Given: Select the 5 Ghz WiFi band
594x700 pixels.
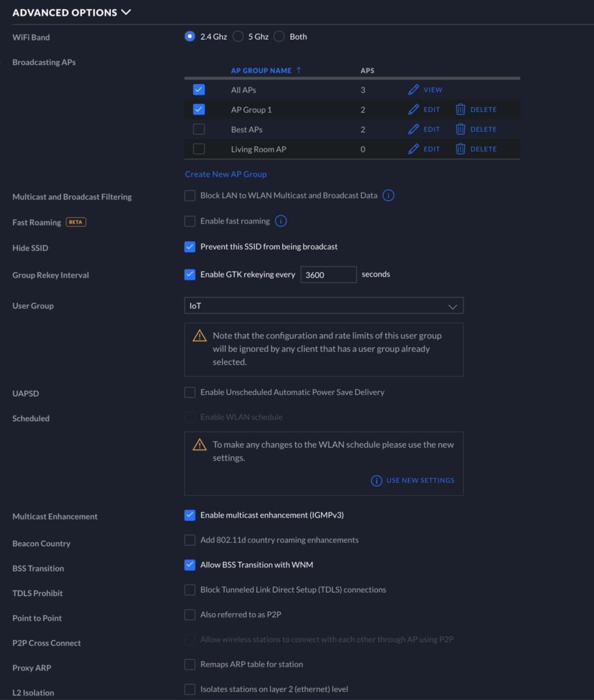Looking at the screenshot, I should (239, 37).
